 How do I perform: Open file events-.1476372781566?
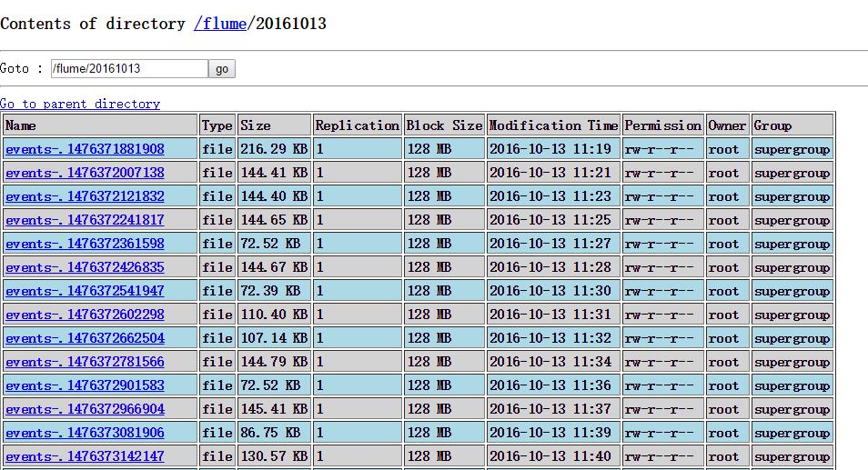[x=85, y=362]
